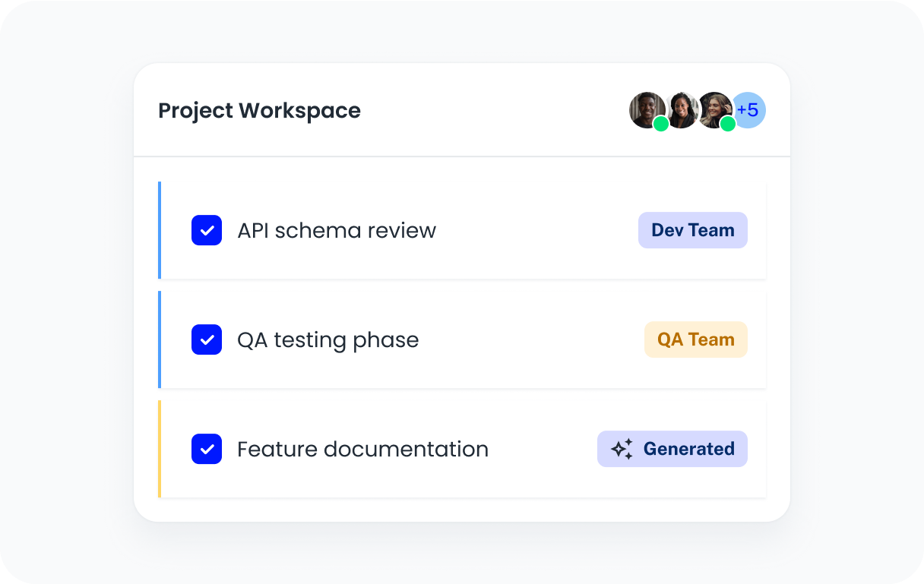
Task: Click the green online dot on first avatar
Action: (661, 124)
